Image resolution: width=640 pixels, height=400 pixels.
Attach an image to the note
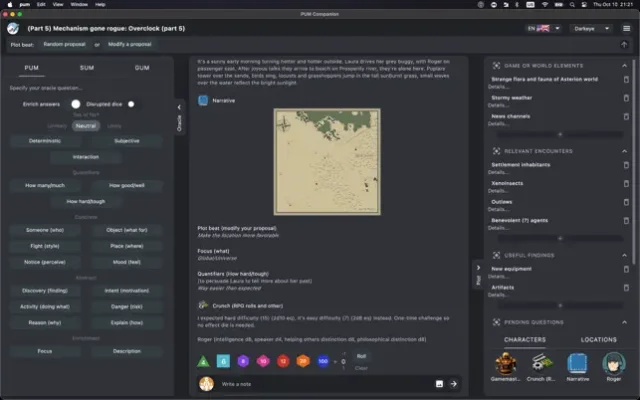[439, 384]
